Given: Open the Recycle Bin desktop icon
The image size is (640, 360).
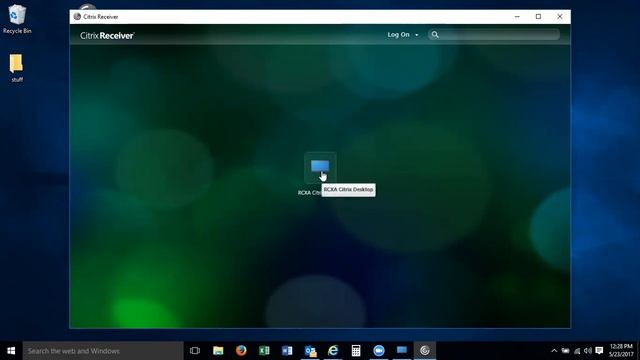Looking at the screenshot, I should tap(17, 19).
